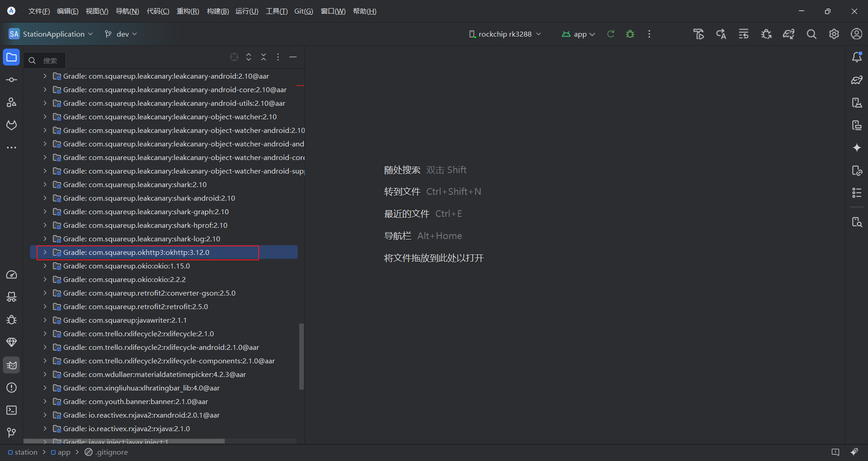
Task: Select Gradle: converter-gson:2.5.0 row
Action: 164,293
